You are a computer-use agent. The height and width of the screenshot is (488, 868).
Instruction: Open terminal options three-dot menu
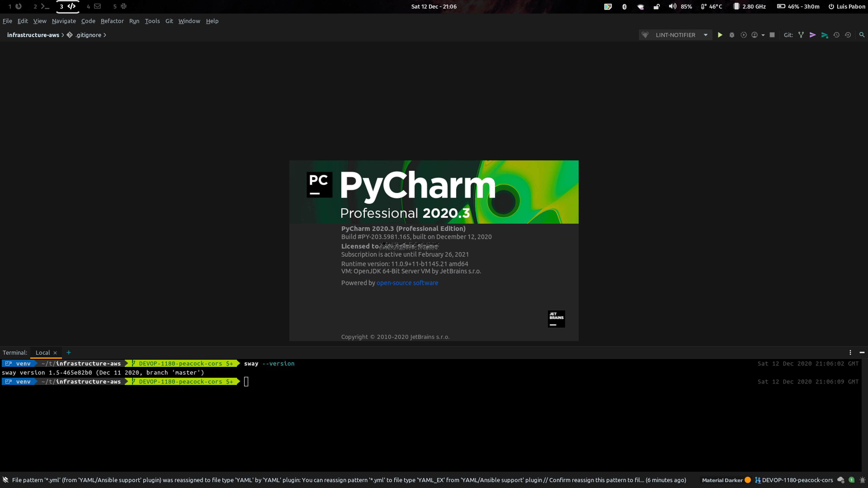click(x=850, y=353)
